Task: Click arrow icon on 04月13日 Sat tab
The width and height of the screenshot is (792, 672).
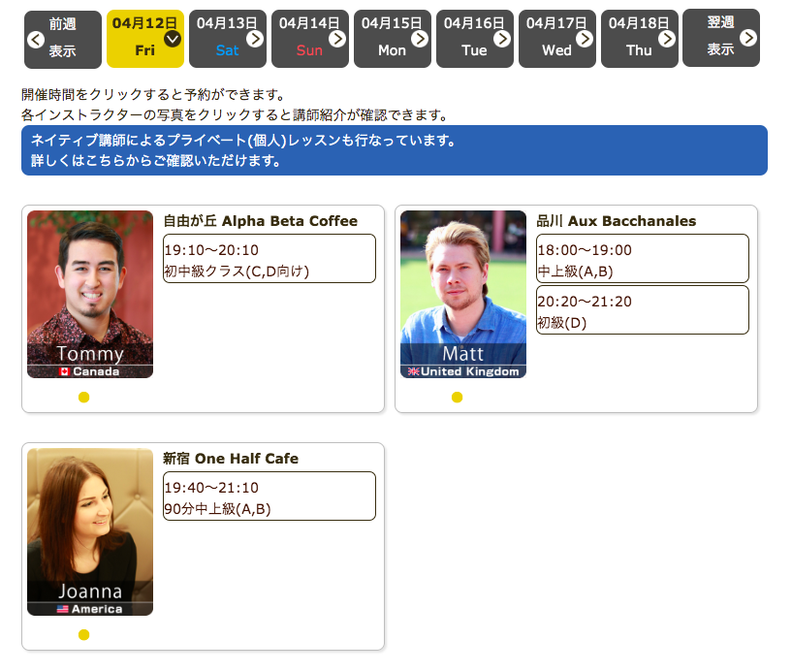Action: (x=255, y=39)
